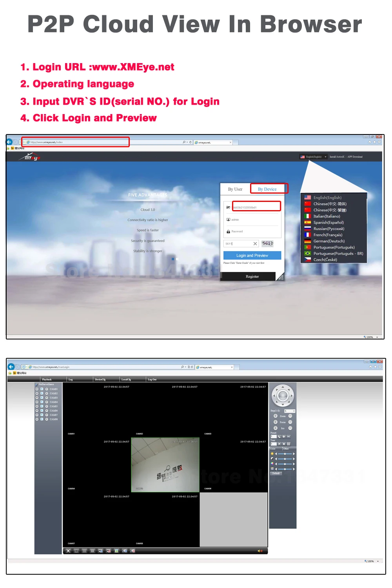Select Czech(České) language
The image size is (392, 588).
[x=325, y=260]
